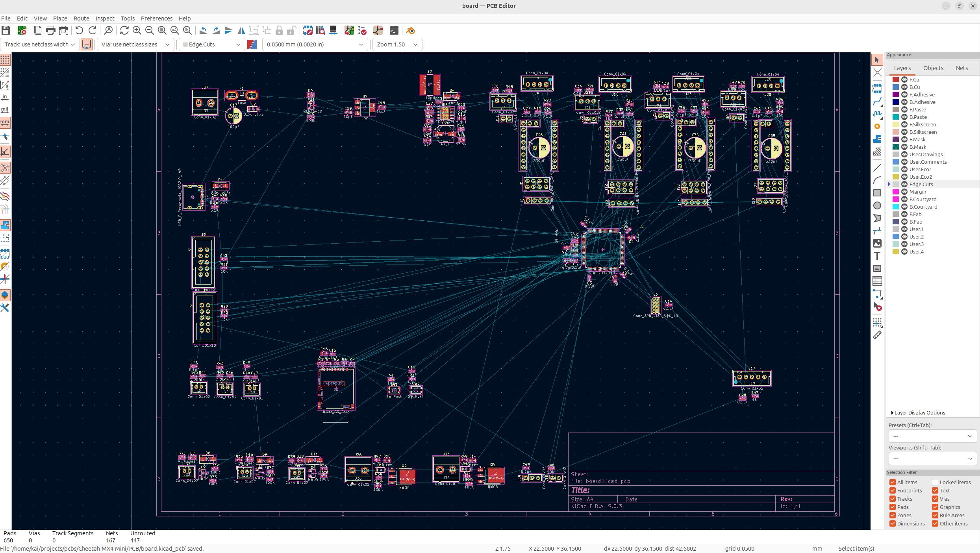980x553 pixels.
Task: Click the F.Cu red color swatch
Action: pos(896,80)
